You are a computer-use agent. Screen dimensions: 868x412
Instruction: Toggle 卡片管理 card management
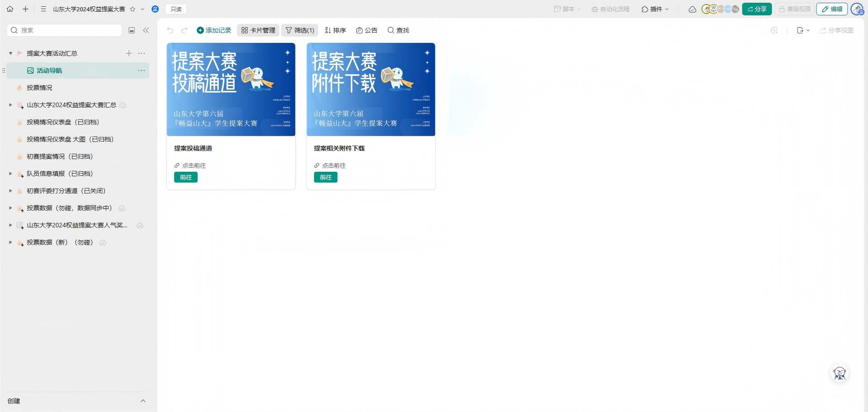tap(258, 30)
